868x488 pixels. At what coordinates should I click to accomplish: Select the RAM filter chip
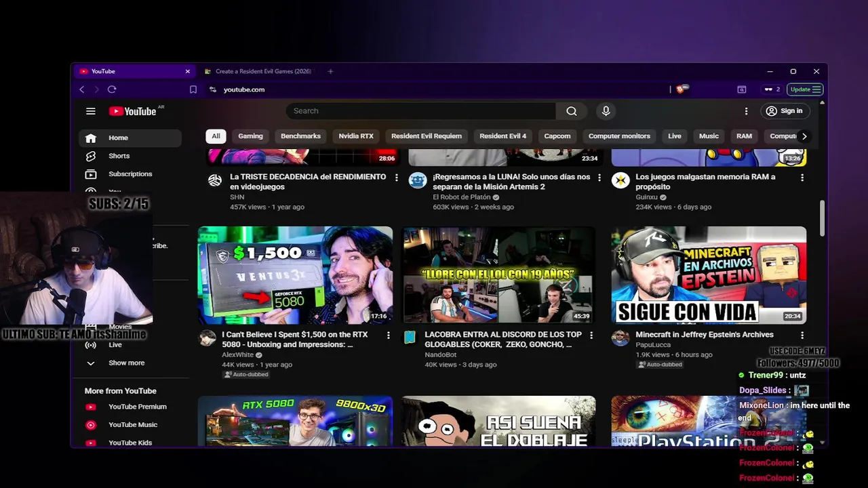[x=744, y=136]
